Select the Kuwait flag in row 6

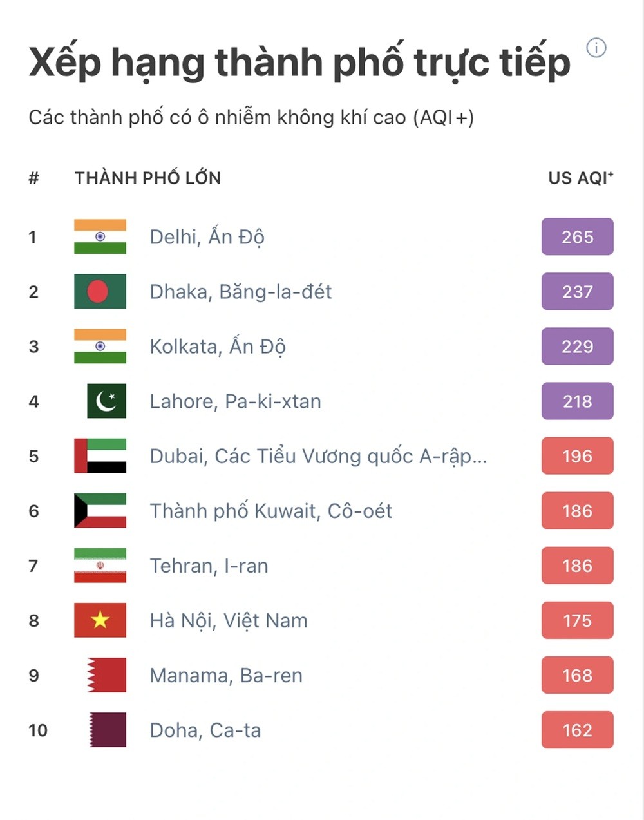click(x=100, y=511)
